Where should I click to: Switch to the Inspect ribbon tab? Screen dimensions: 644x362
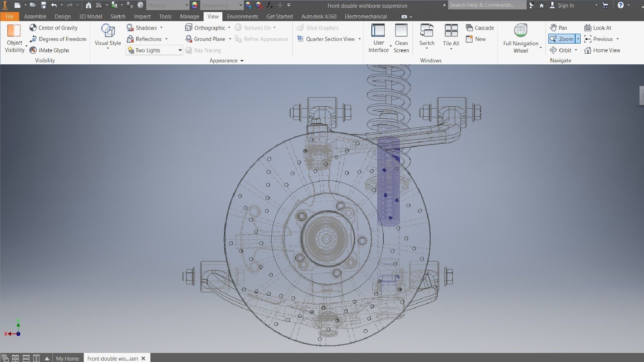click(142, 16)
